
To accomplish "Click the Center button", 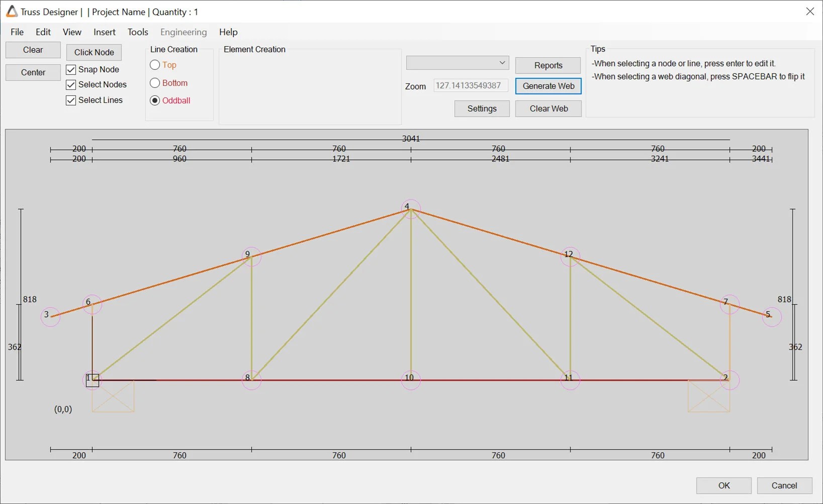I will point(33,72).
